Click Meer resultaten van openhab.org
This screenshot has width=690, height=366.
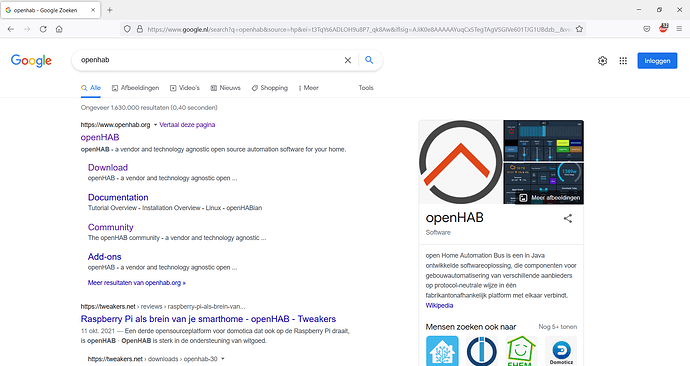tap(136, 283)
